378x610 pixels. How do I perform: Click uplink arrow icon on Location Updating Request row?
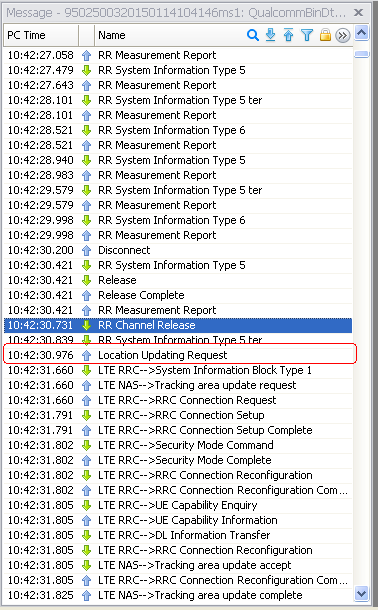(x=86, y=355)
